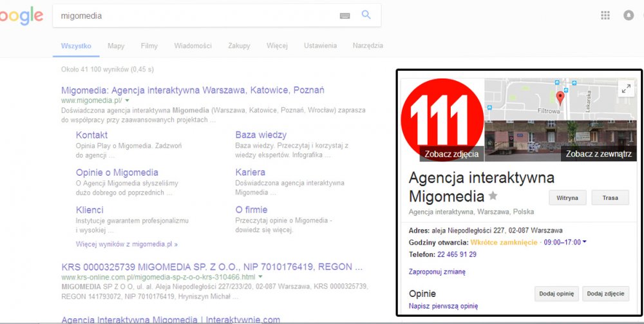
Task: Expand the arrow next to www.migomedia.pl/
Action: pyautogui.click(x=128, y=100)
